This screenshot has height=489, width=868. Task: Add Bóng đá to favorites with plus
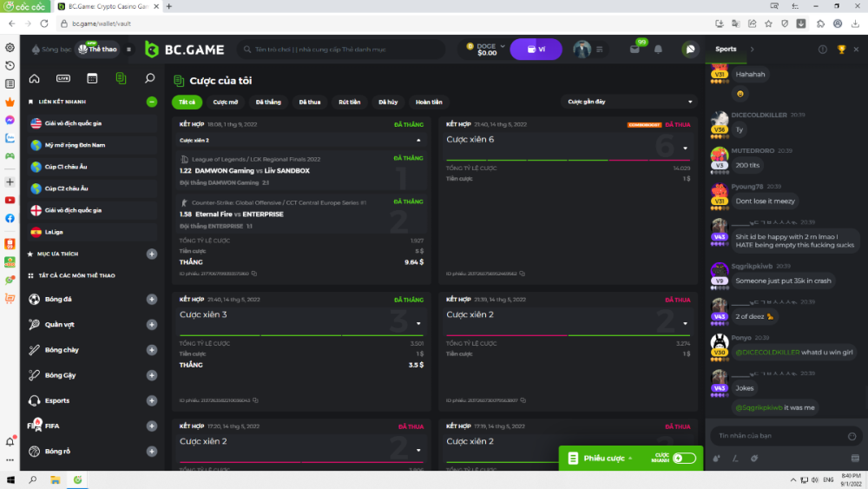[x=152, y=300]
